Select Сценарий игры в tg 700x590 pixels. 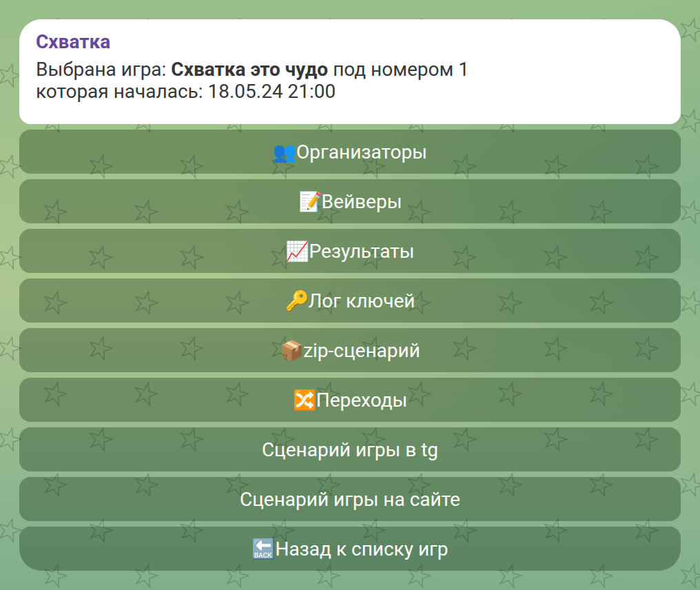[349, 449]
